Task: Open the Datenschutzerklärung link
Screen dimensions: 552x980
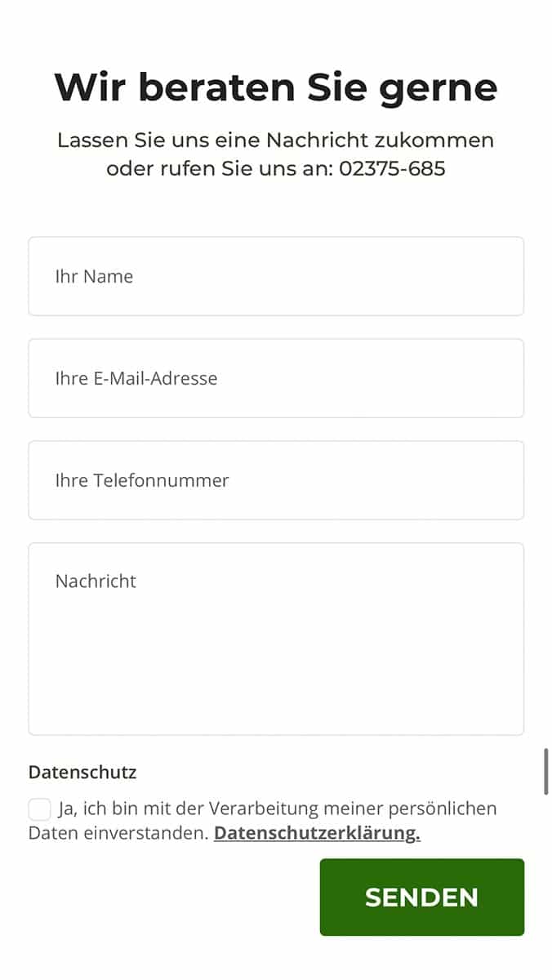Action: (x=317, y=834)
